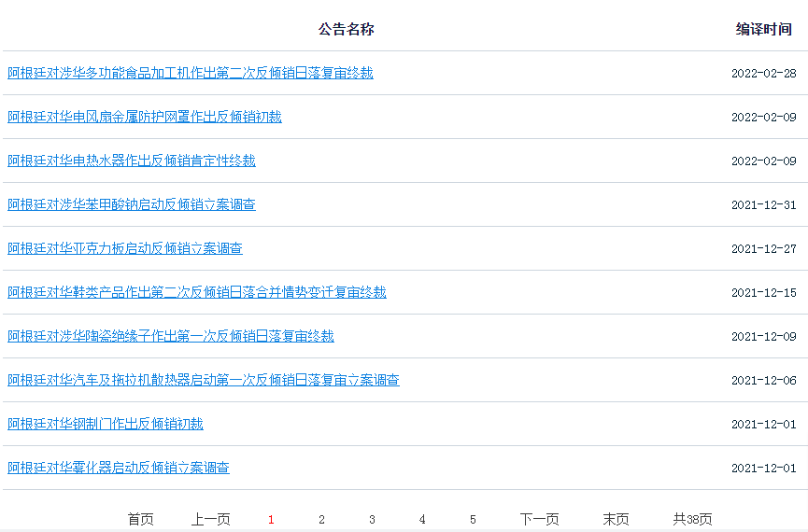Image resolution: width=808 pixels, height=532 pixels.
Task: Go to the first page via 首页
Action: [x=141, y=520]
